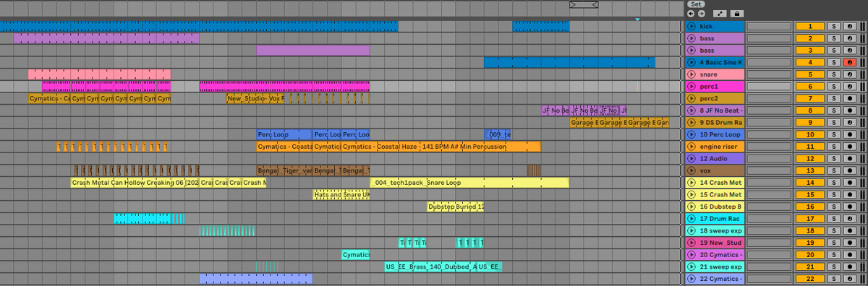Arm the 10 Perc Loop track

849,134
